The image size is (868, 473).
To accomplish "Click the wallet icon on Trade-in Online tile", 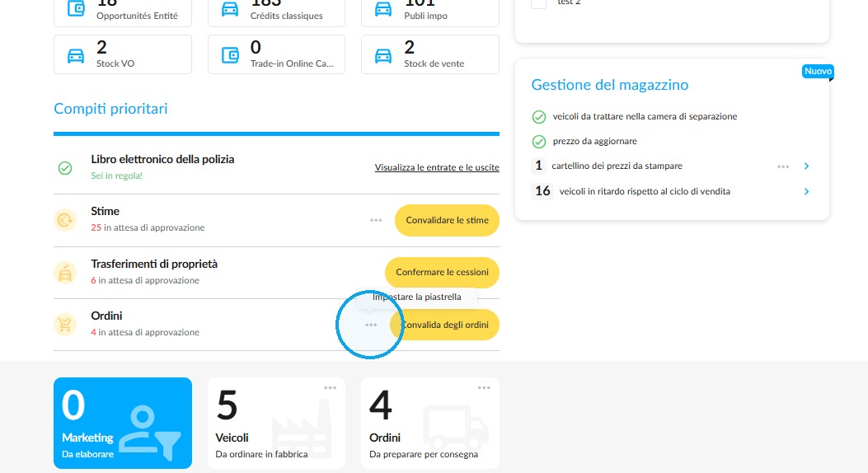I will pos(230,55).
